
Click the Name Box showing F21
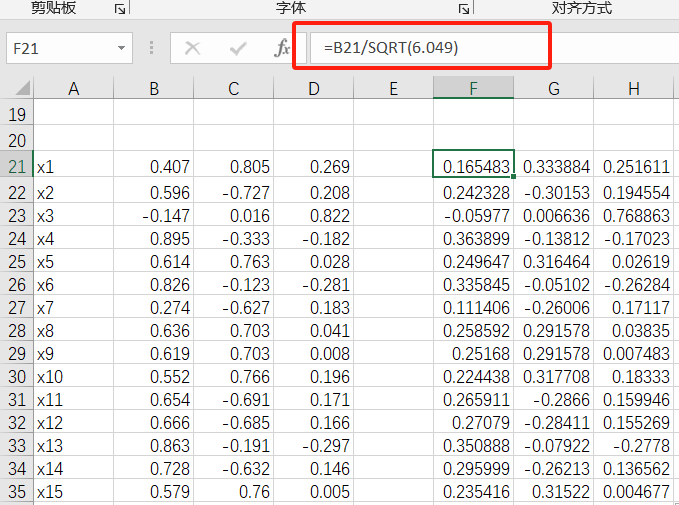[58, 48]
